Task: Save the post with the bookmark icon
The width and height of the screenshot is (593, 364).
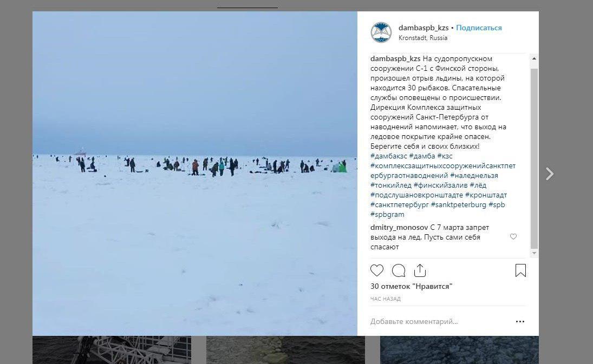Action: click(x=521, y=270)
